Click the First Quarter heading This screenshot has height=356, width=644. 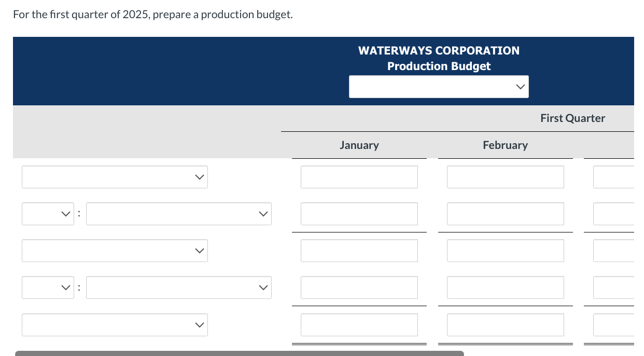[x=573, y=118]
